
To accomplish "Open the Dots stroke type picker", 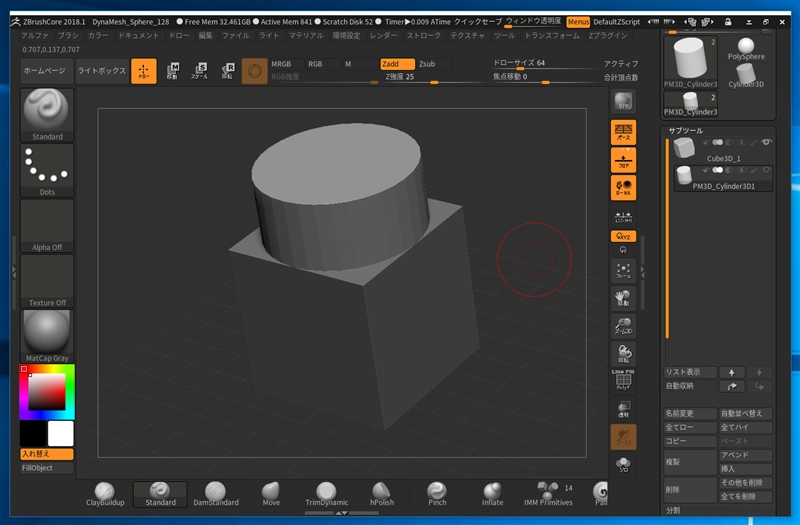I will click(47, 170).
